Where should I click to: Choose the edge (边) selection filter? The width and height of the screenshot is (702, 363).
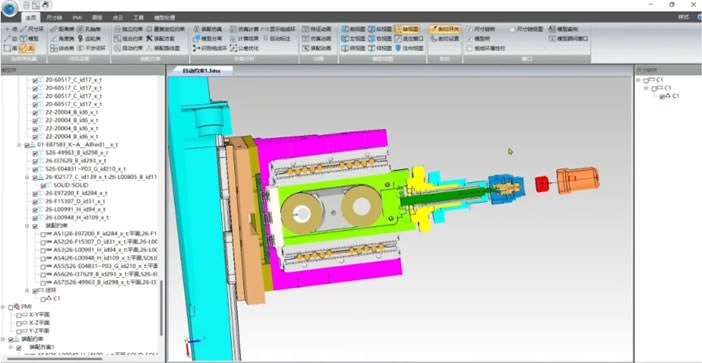click(10, 38)
